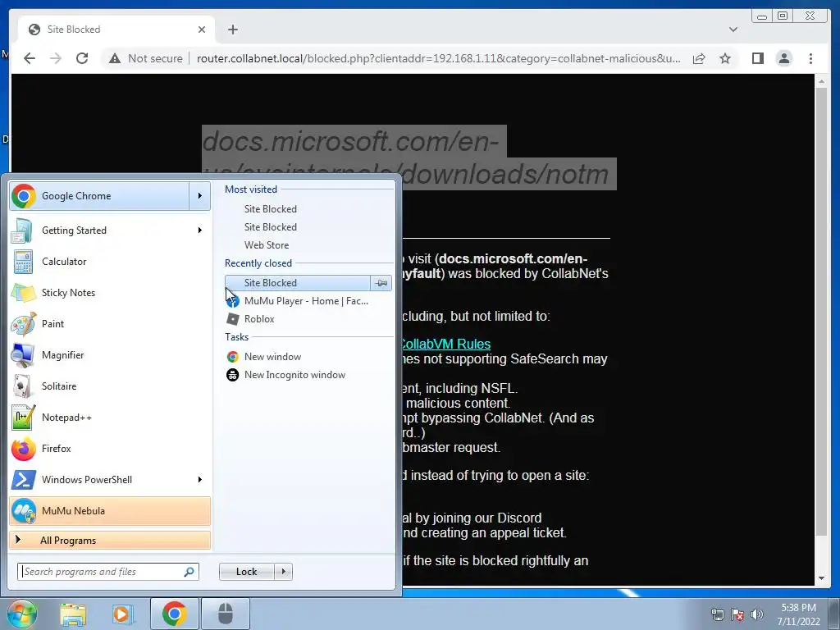Screen dimensions: 840x630
Task: Go back in Chrome
Action: (30, 58)
